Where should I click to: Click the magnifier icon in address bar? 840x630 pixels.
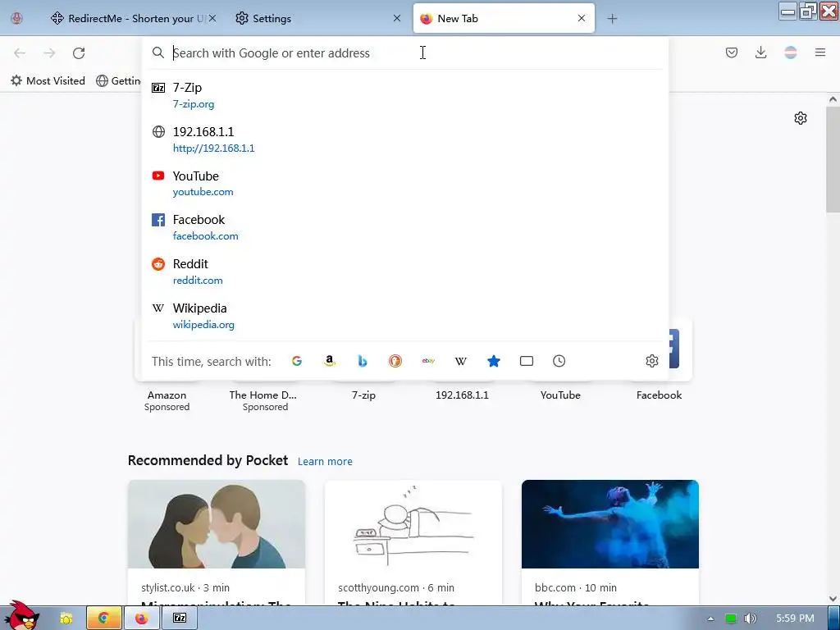coord(158,52)
